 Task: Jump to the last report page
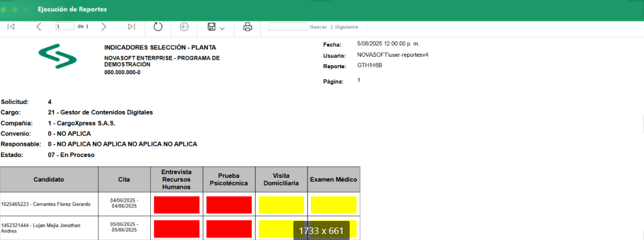click(131, 27)
